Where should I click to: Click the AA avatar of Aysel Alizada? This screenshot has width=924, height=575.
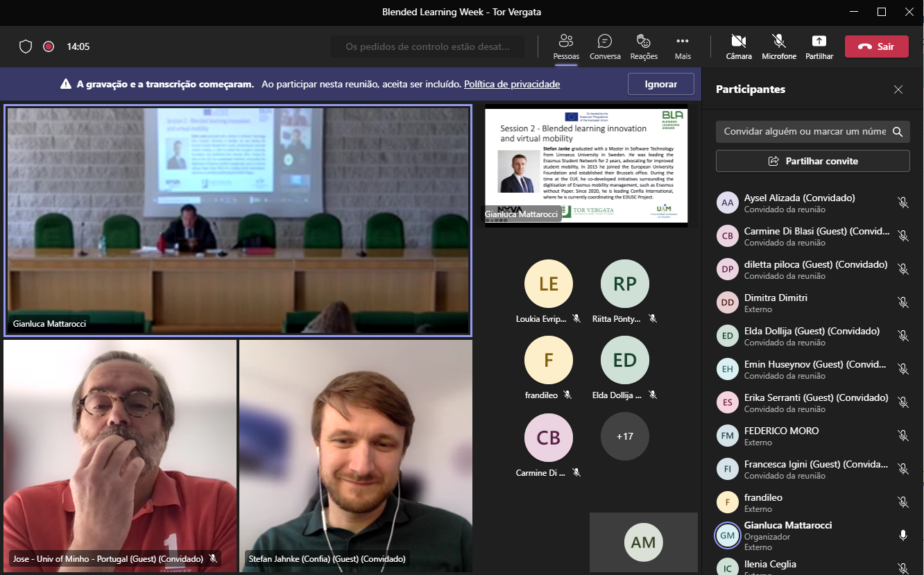[727, 203]
